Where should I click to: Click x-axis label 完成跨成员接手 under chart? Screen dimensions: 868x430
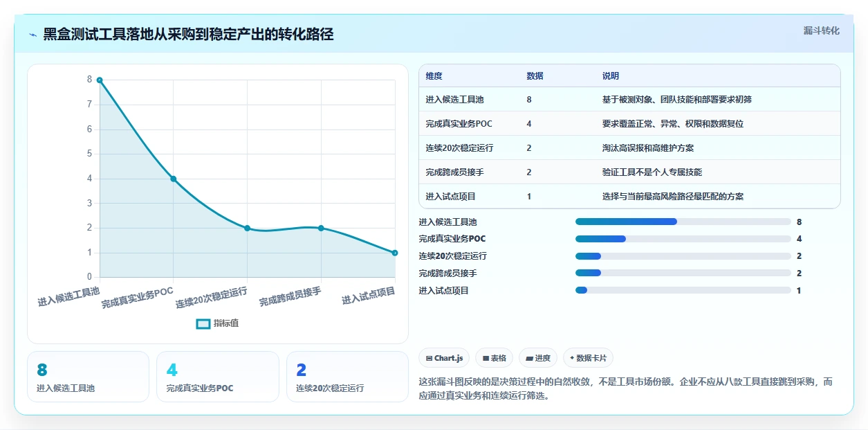[290, 296]
